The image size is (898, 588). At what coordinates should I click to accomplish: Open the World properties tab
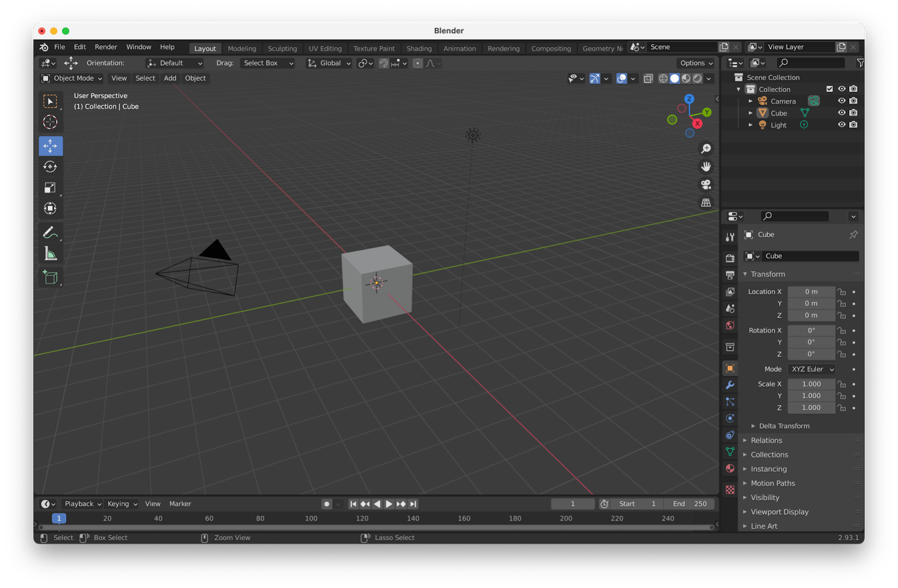[x=730, y=325]
